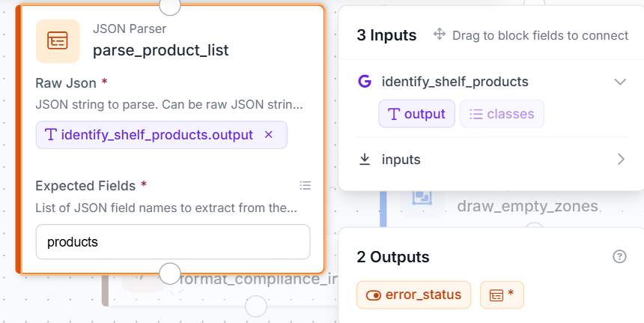
Task: Click the 'Drag to block fields to connect' hint
Action: (540, 36)
